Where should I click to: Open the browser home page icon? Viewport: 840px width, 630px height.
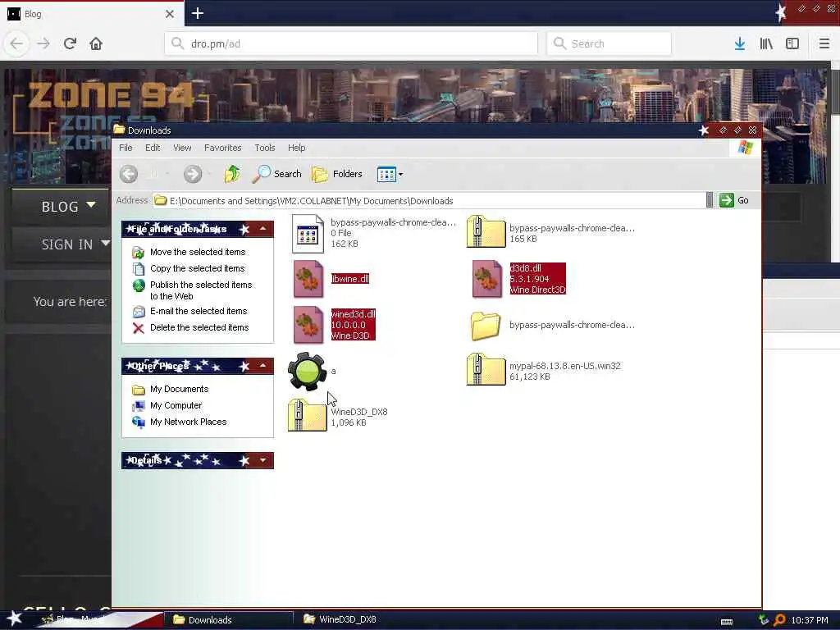click(x=96, y=43)
